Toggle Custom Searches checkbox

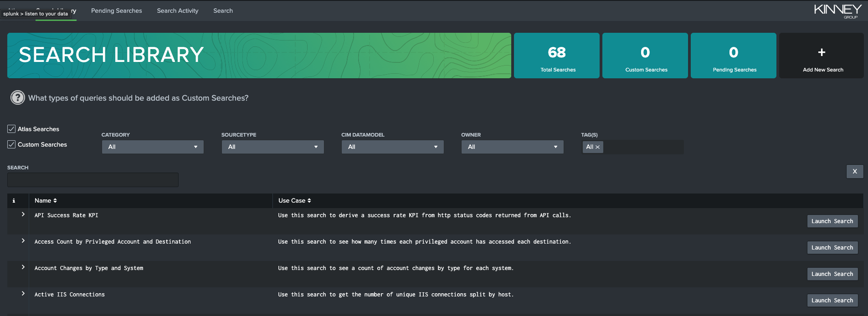point(11,144)
